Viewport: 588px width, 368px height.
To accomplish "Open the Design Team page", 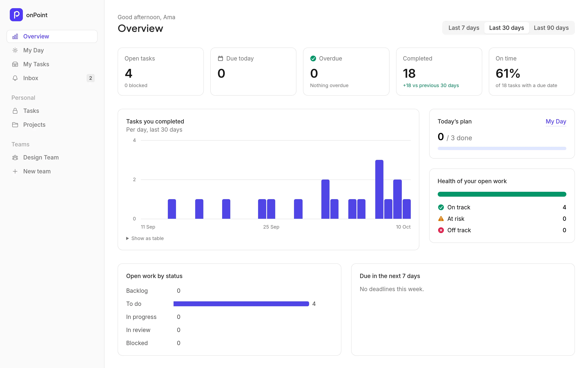I will [x=52, y=157].
